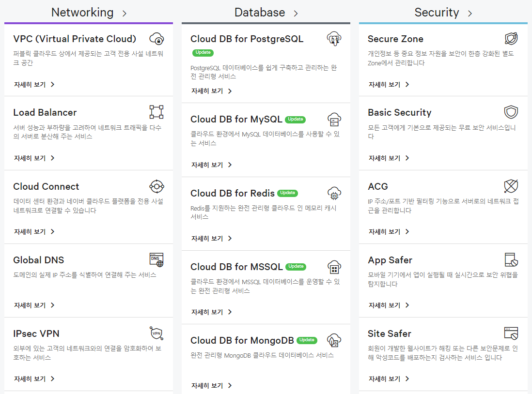Click the Basic Security shield icon
The image size is (532, 394).
coord(511,112)
